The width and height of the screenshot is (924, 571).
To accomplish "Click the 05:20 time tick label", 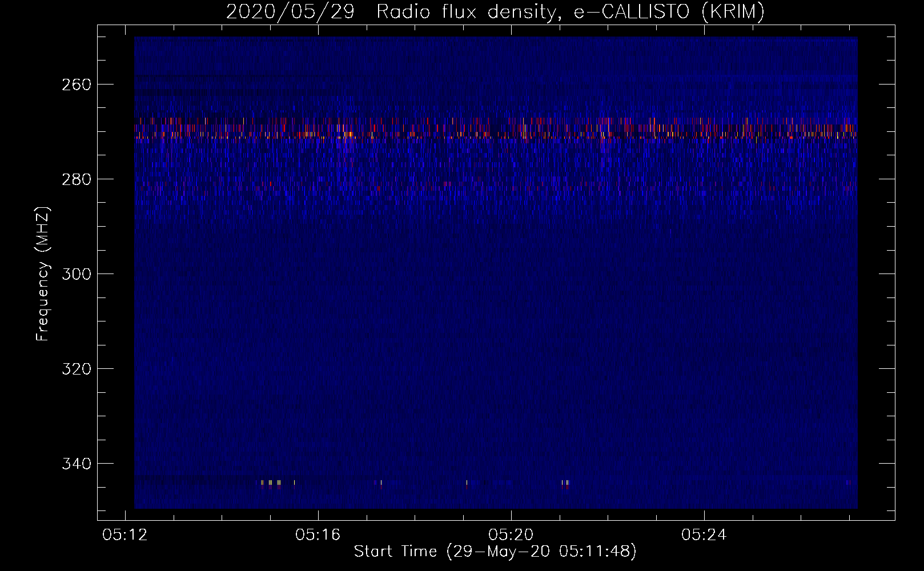I will pos(511,535).
